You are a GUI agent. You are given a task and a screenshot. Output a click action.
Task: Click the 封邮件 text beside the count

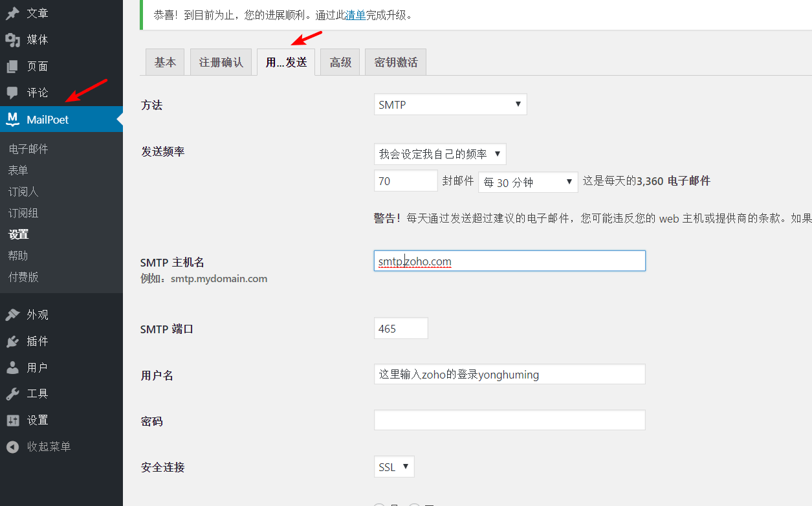click(x=458, y=181)
